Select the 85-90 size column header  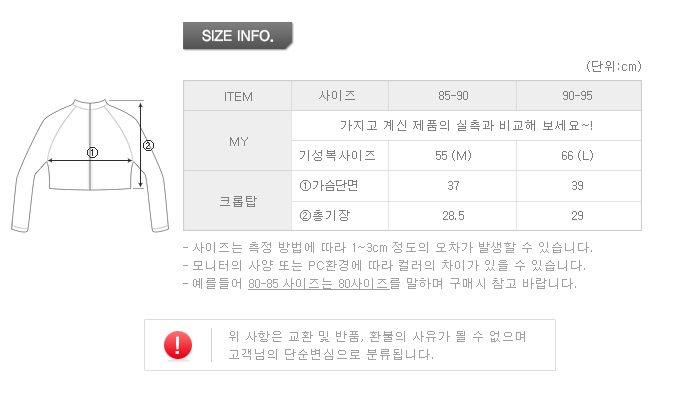[454, 97]
